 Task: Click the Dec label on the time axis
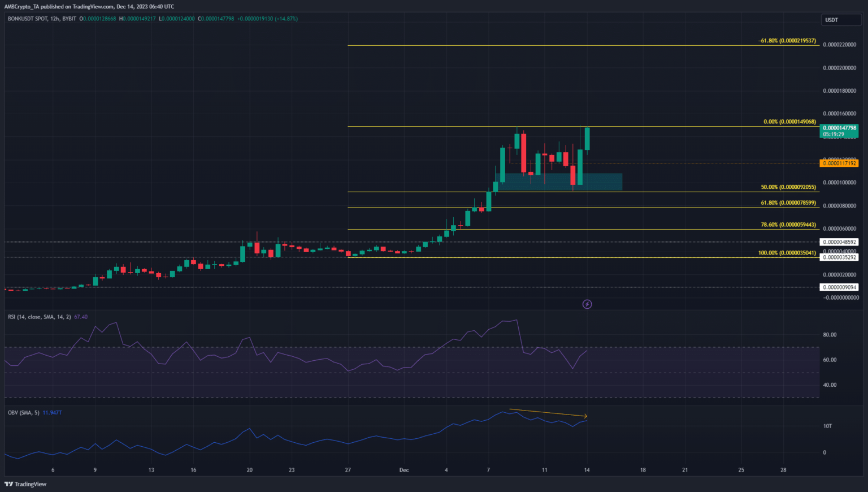(x=403, y=470)
